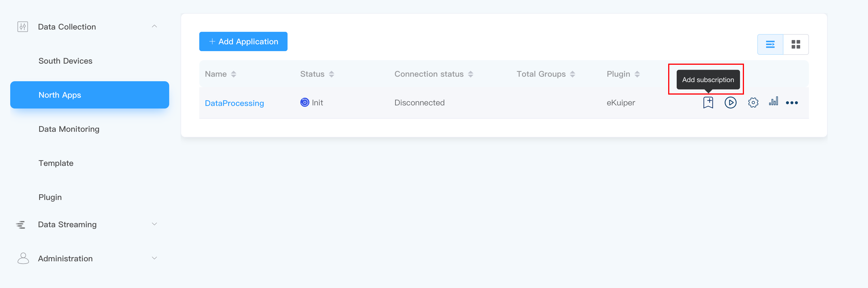View DataProcessing statistics chart icon
Image resolution: width=868 pixels, height=288 pixels.
click(x=773, y=101)
